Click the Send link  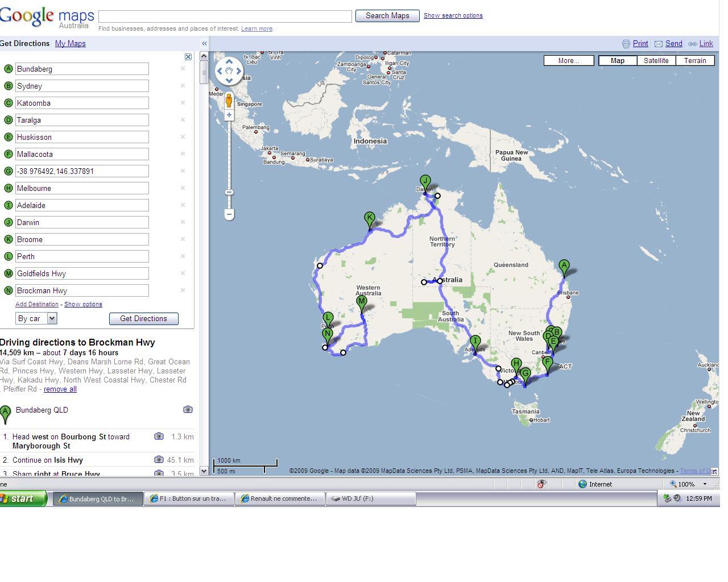[674, 44]
